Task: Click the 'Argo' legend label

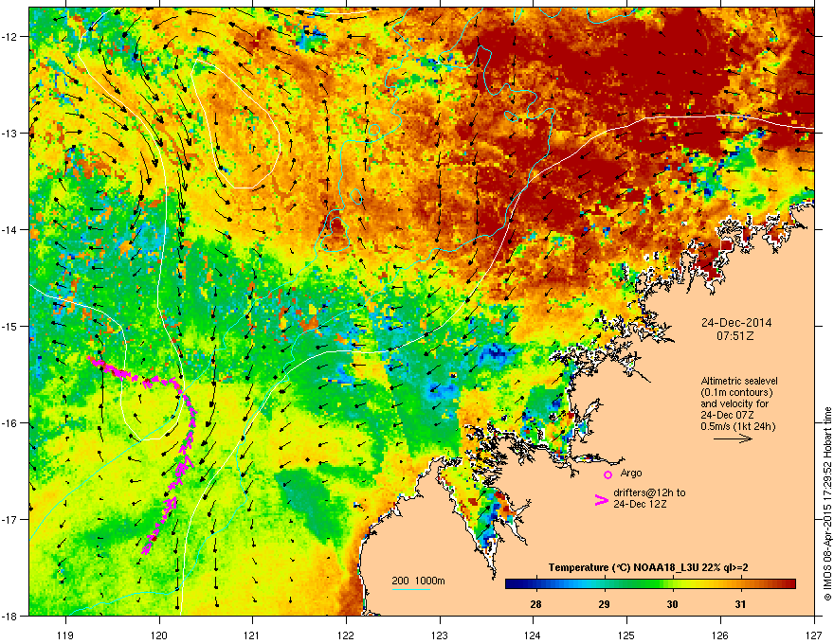Action: pyautogui.click(x=631, y=473)
